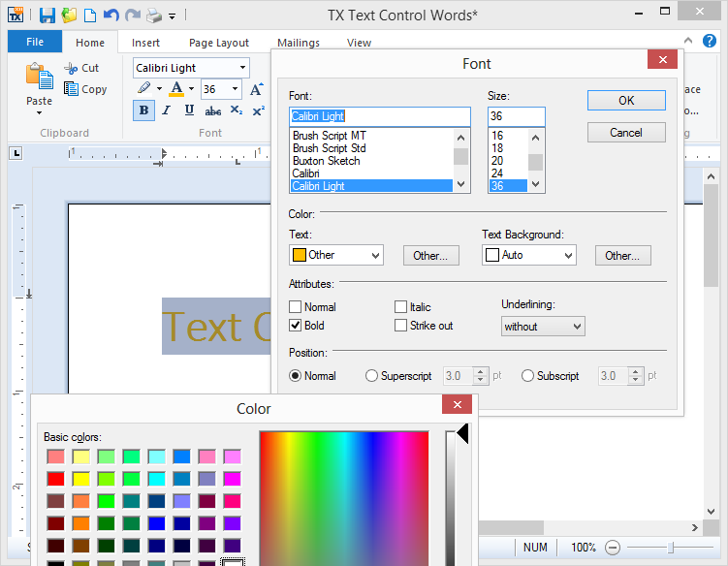Screen dimensions: 728x566
Task: Click the Save icon in quick access toolbar
Action: pos(47,16)
